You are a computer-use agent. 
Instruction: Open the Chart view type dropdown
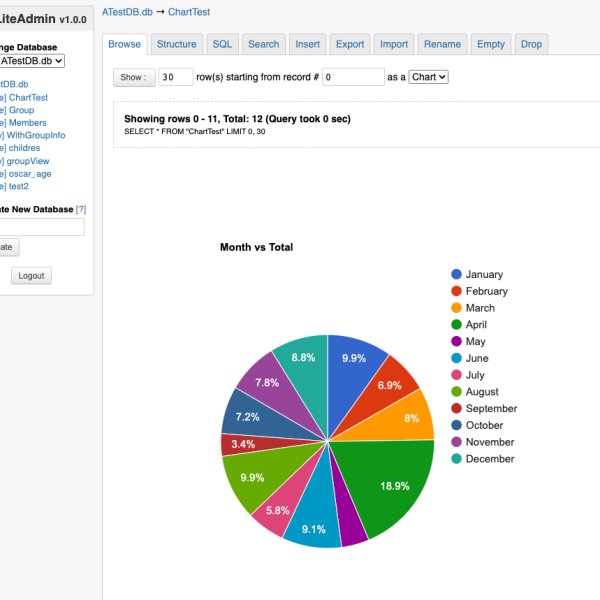[x=428, y=77]
